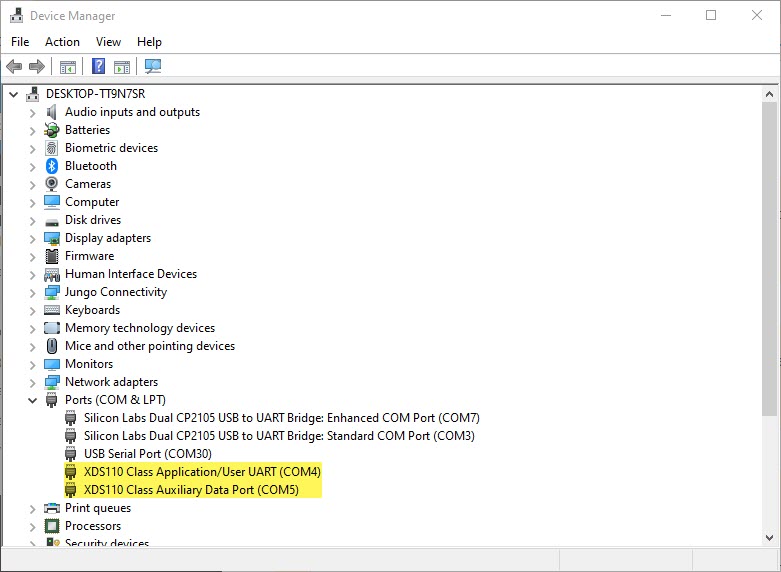Select the Bluetooth device category icon
This screenshot has width=781, height=572.
click(x=52, y=166)
